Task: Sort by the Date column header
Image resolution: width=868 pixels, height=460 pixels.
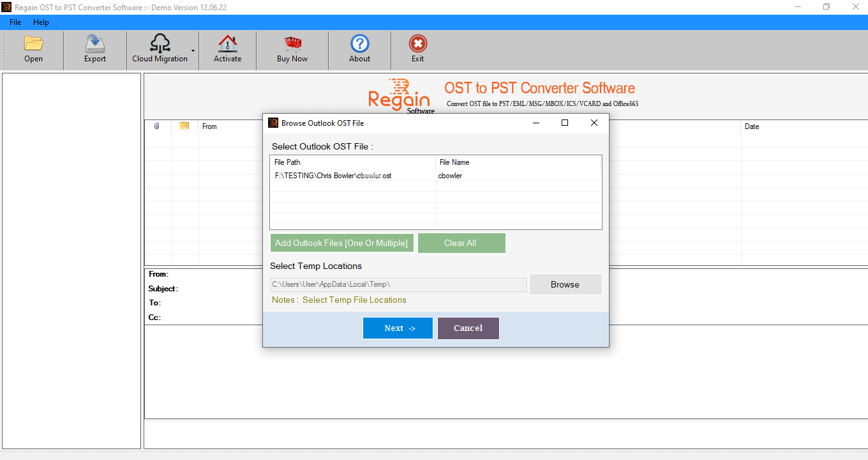Action: coord(752,126)
